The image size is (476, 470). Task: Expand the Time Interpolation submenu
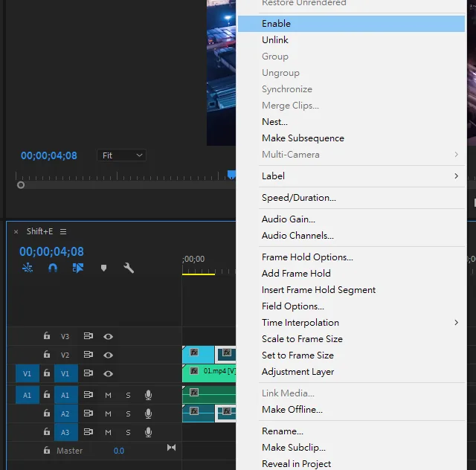tap(351, 323)
